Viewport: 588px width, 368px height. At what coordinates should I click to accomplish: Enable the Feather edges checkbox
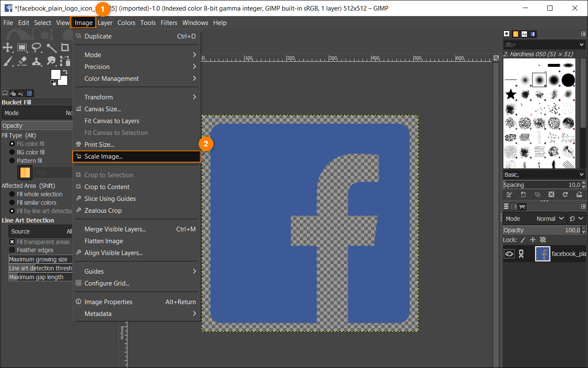click(x=12, y=250)
